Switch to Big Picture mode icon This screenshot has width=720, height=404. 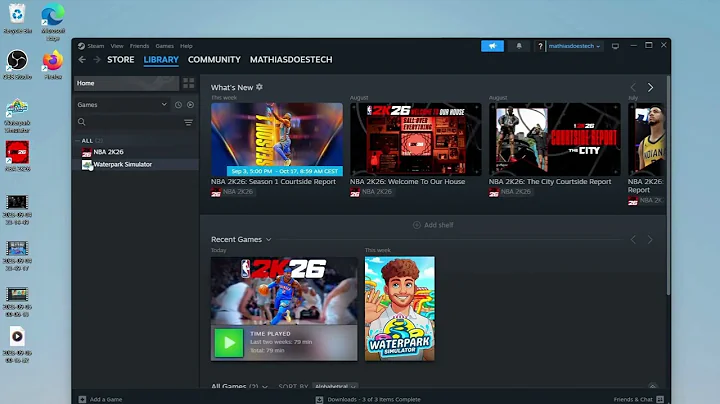(x=615, y=46)
